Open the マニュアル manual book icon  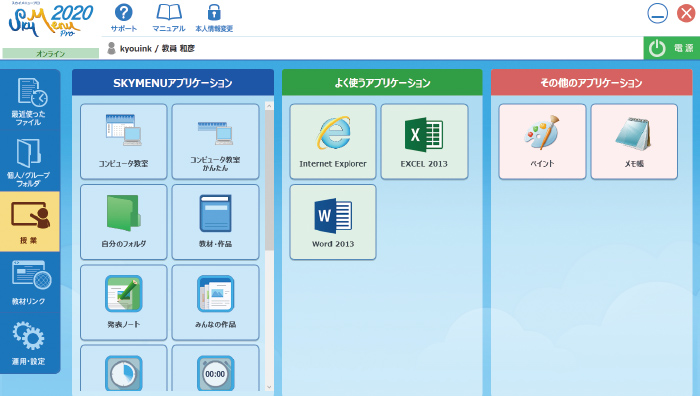[x=169, y=18]
